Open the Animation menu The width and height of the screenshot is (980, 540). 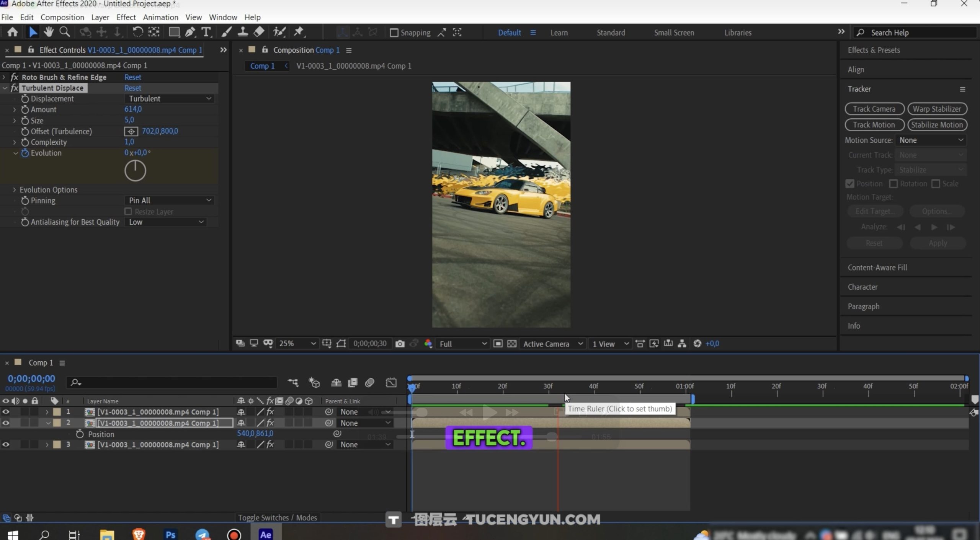click(160, 17)
